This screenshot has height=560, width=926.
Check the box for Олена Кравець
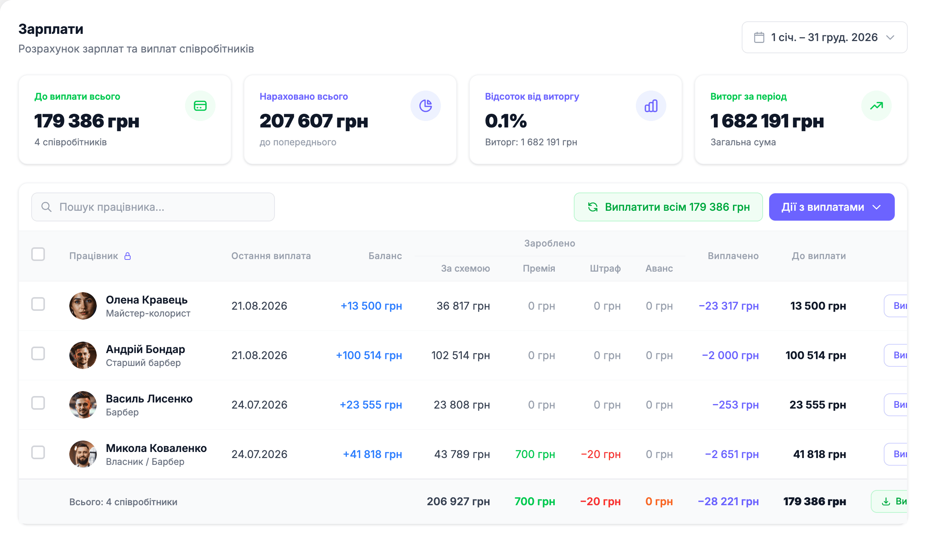(x=38, y=304)
